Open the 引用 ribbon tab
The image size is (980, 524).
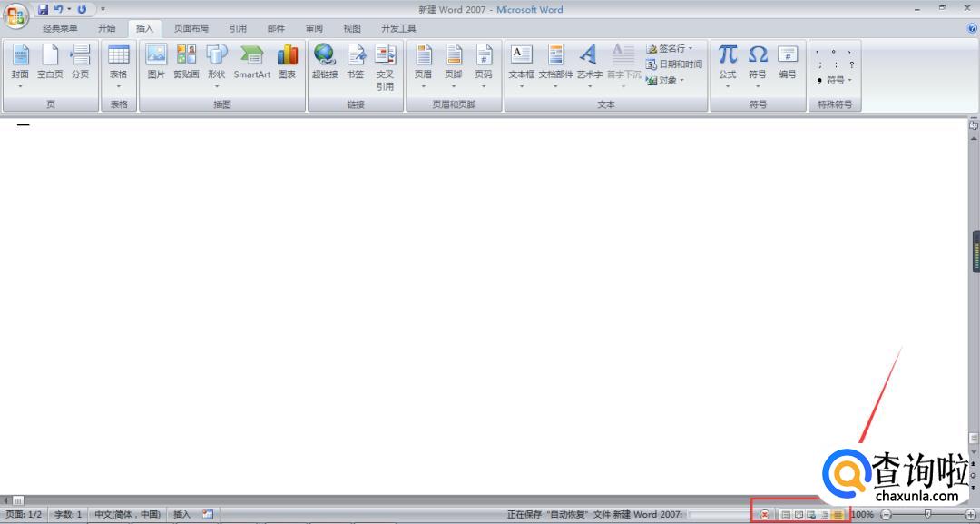(238, 29)
